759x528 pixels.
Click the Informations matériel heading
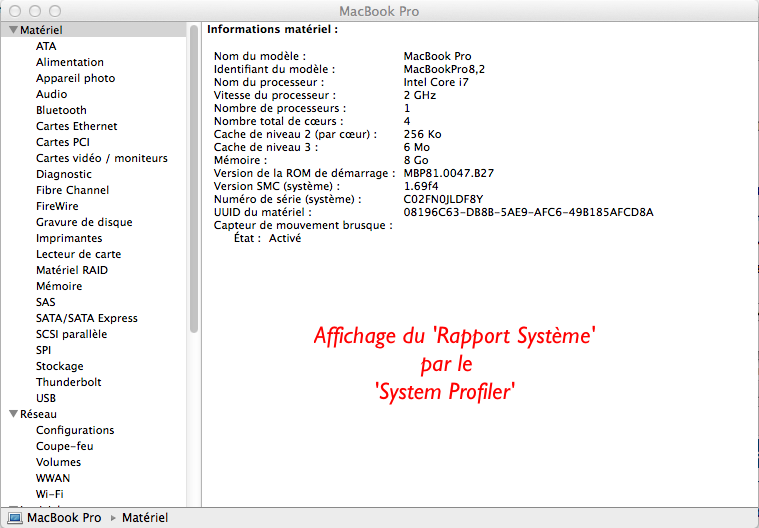tap(273, 30)
